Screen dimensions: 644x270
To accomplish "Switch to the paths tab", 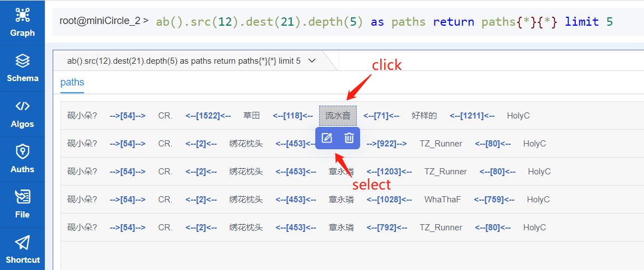I will pos(72,82).
